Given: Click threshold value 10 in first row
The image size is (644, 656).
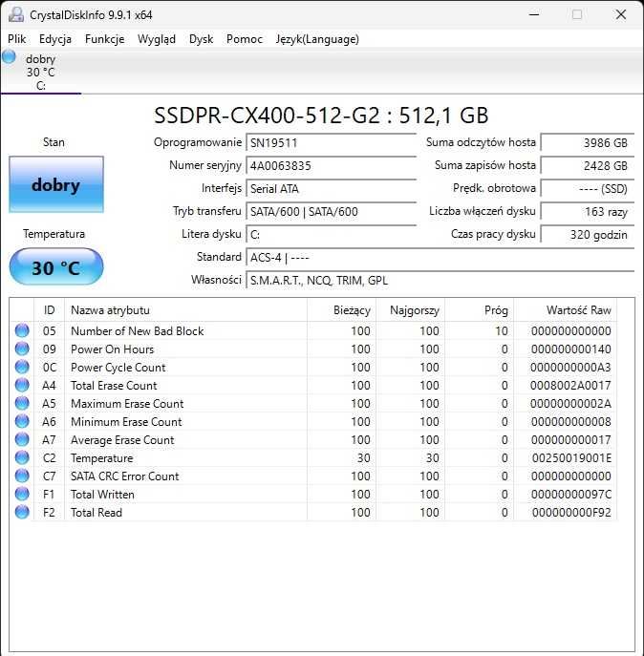Looking at the screenshot, I should pyautogui.click(x=502, y=331).
